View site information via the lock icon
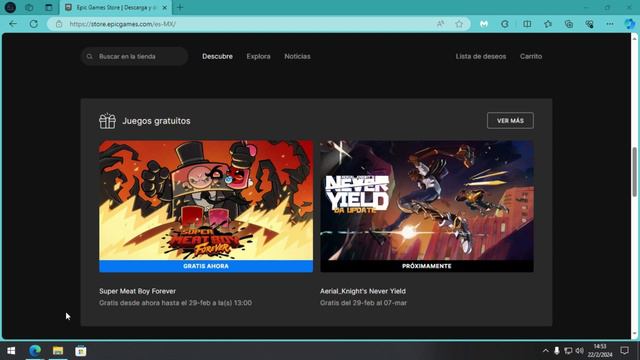The height and width of the screenshot is (360, 640). [59, 24]
